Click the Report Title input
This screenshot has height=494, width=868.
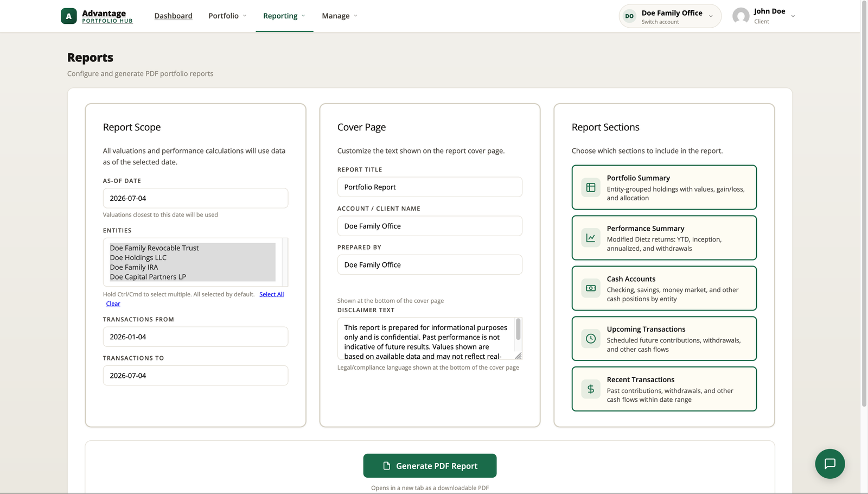[x=430, y=187]
